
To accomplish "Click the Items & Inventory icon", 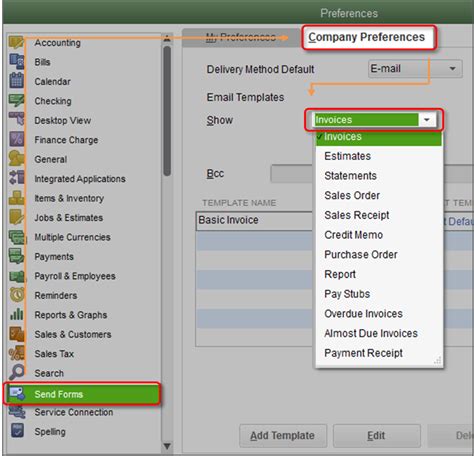I will pos(16,197).
